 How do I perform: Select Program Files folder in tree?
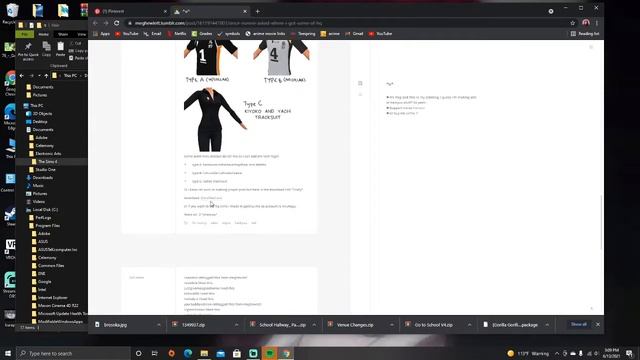pyautogui.click(x=44, y=226)
